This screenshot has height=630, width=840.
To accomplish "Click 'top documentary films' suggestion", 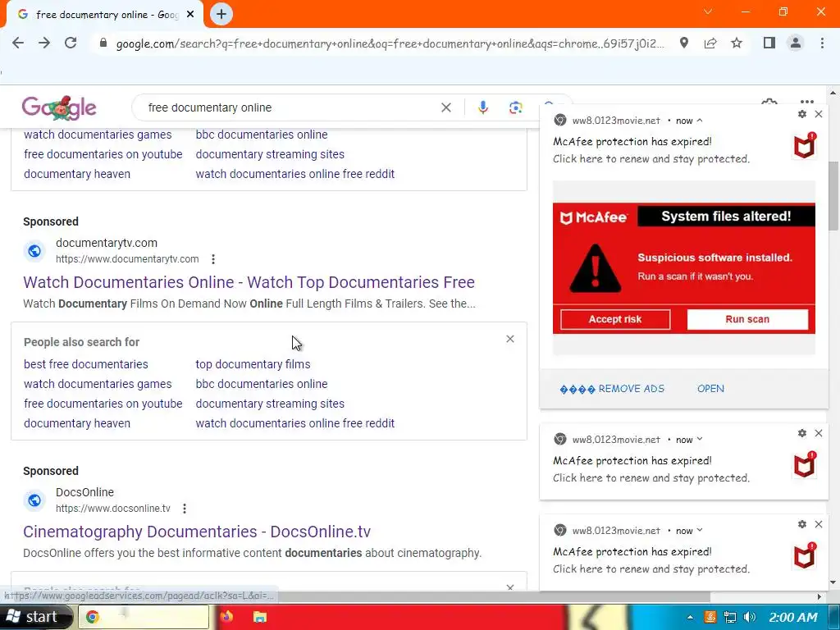I will coord(253,364).
